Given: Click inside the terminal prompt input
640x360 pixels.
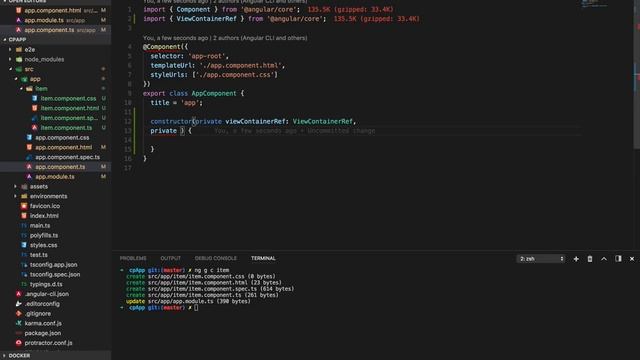Looking at the screenshot, I should tap(196, 308).
